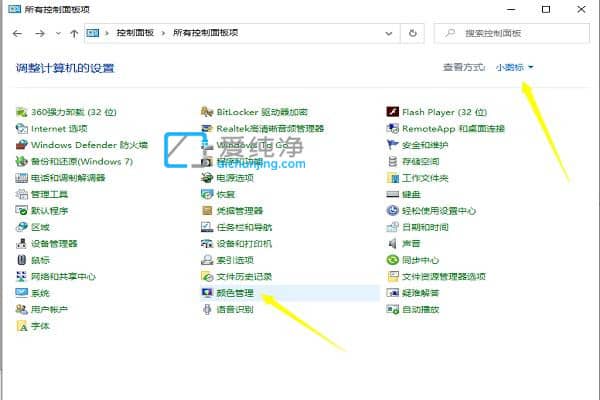This screenshot has height=400, width=600.
Task: Click the 设备管理器 icon
Action: click(x=21, y=244)
